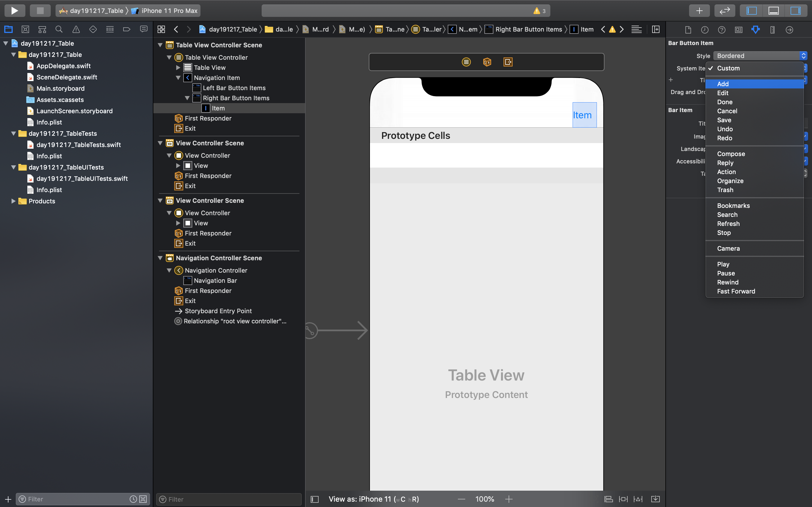The image size is (812, 507).
Task: Toggle the Inspectors panel visibility
Action: tap(795, 10)
